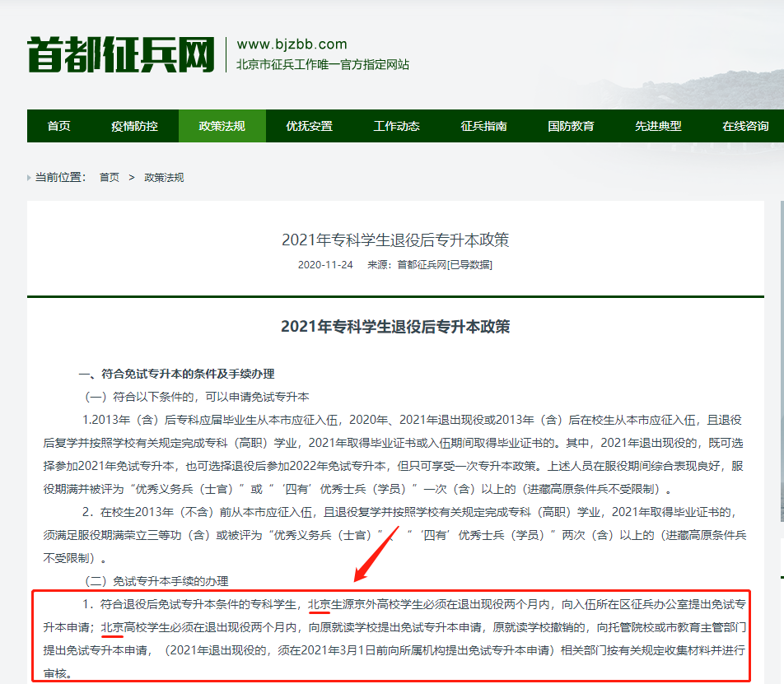Open the 先进典型 nav item
This screenshot has height=684, width=784.
658,126
